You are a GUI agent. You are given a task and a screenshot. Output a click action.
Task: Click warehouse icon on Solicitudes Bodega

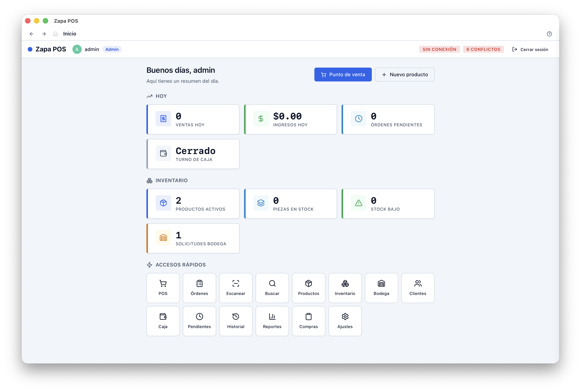(x=163, y=238)
